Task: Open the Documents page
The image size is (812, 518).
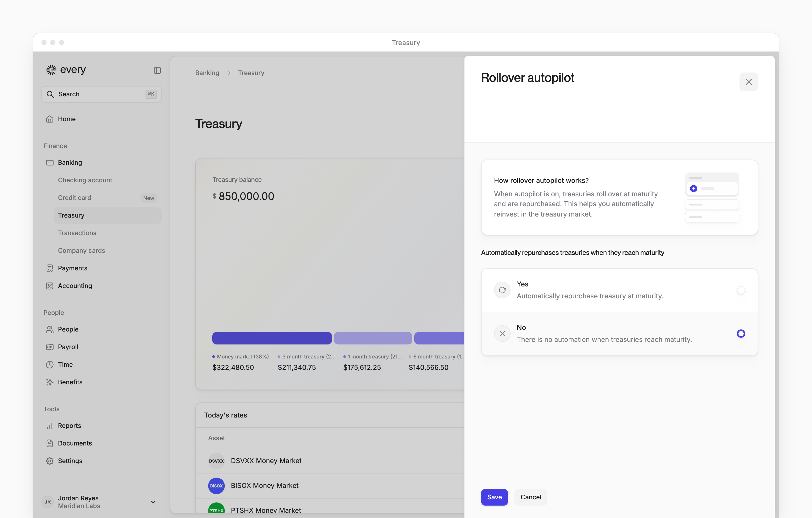Action: (x=101, y=443)
